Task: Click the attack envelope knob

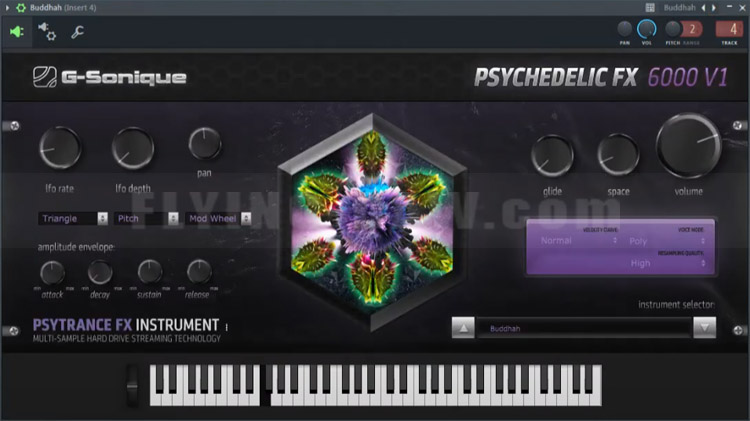Action: coord(52,273)
